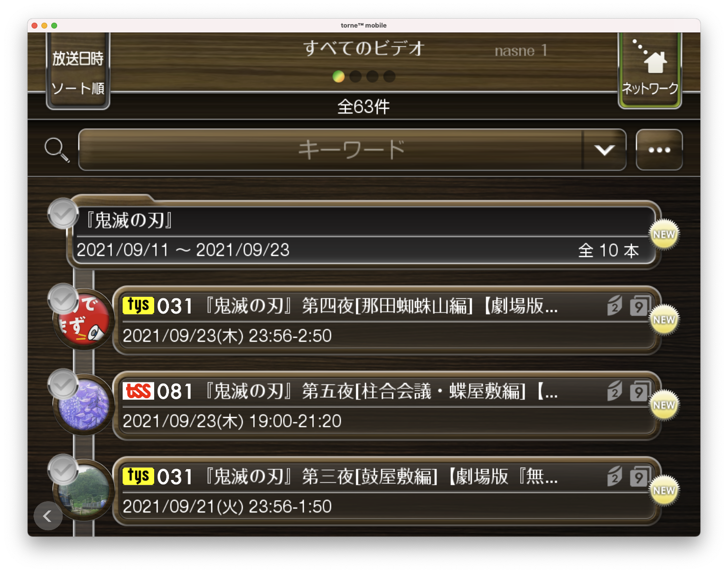Image resolution: width=728 pixels, height=573 pixels.
Task: Check the 第三夜 鼓屋敷編 recording checkbox
Action: point(63,470)
